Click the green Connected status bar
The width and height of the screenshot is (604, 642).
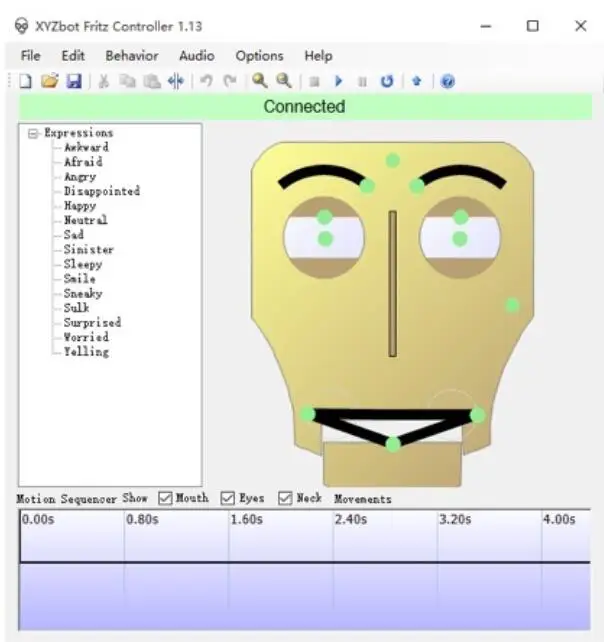305,106
